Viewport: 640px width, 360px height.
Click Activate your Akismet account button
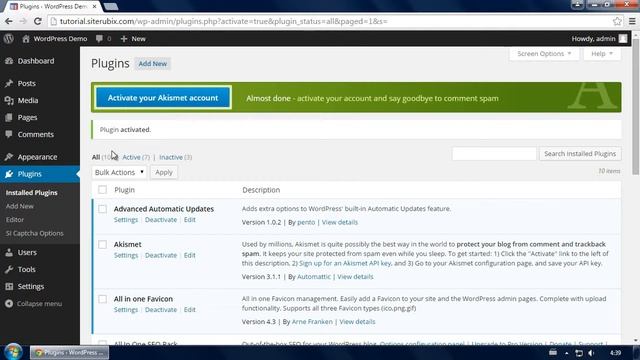[x=163, y=98]
